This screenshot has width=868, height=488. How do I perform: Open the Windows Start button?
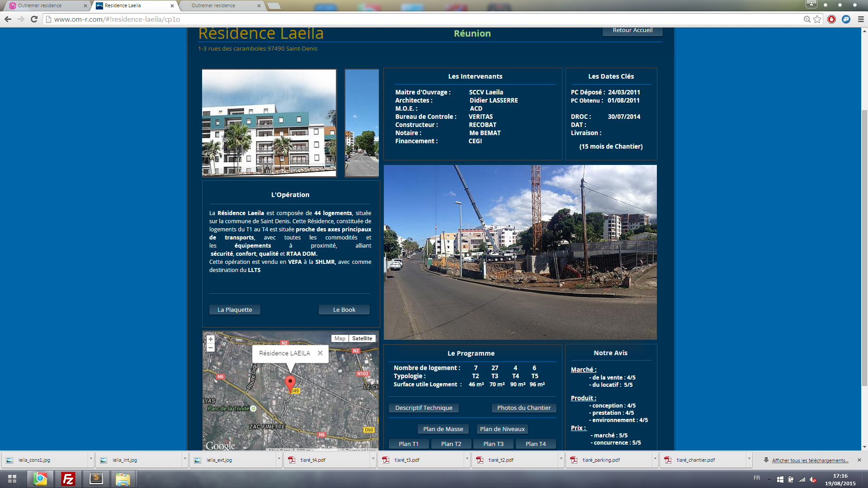pos(12,479)
